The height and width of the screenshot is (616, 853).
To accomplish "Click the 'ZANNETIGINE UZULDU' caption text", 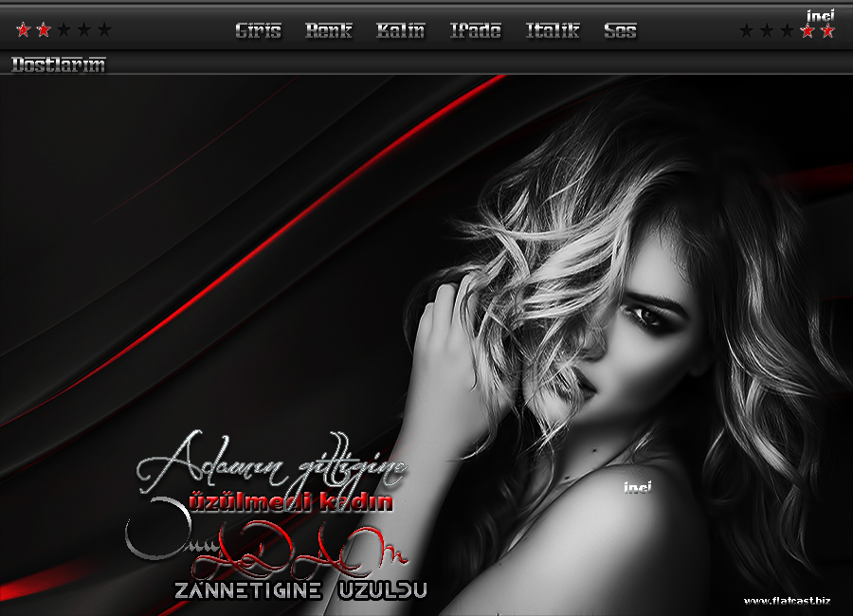I will [x=300, y=590].
